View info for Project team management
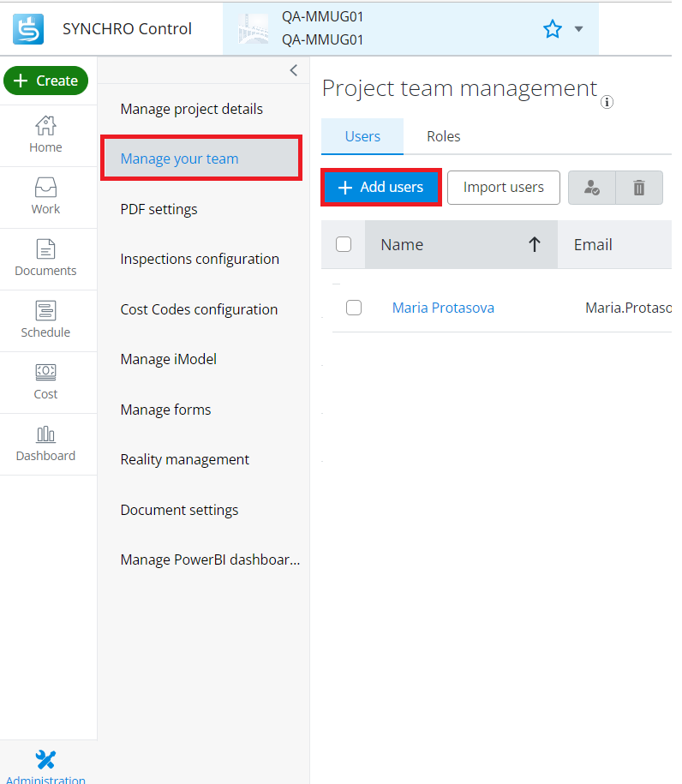This screenshot has height=784, width=682. 607,102
